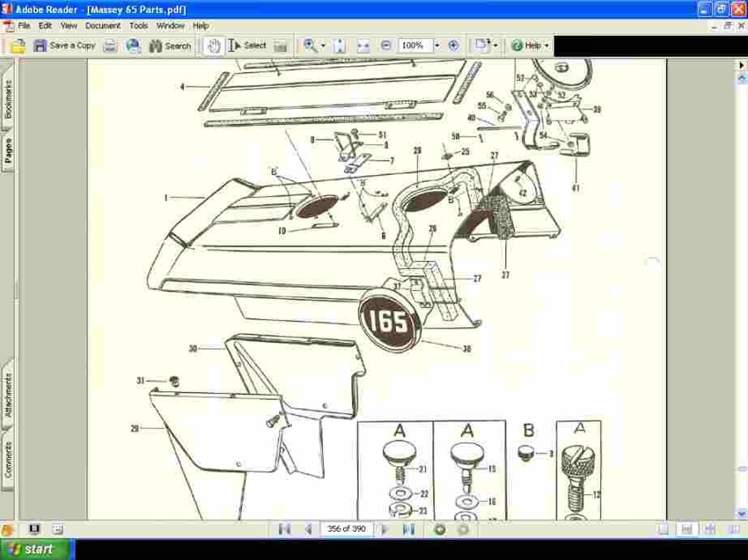Open the Tools menu
This screenshot has width=748, height=560.
(x=138, y=26)
